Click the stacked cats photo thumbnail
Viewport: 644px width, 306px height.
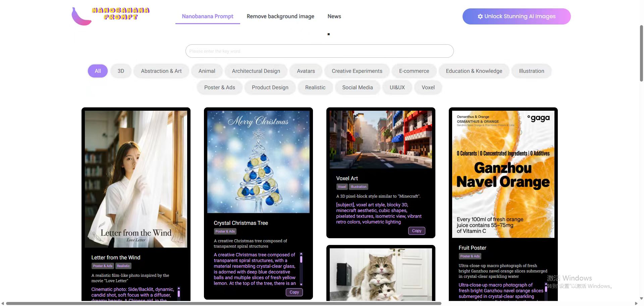click(381, 274)
